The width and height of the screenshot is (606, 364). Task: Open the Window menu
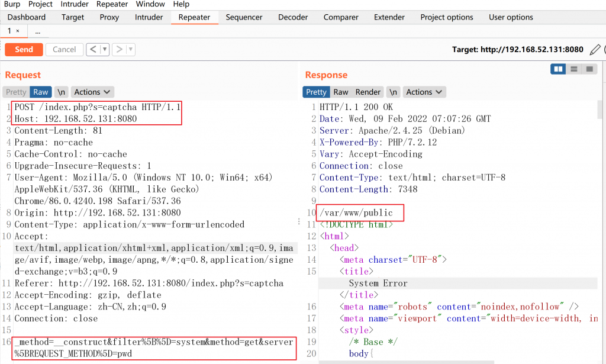coord(150,4)
